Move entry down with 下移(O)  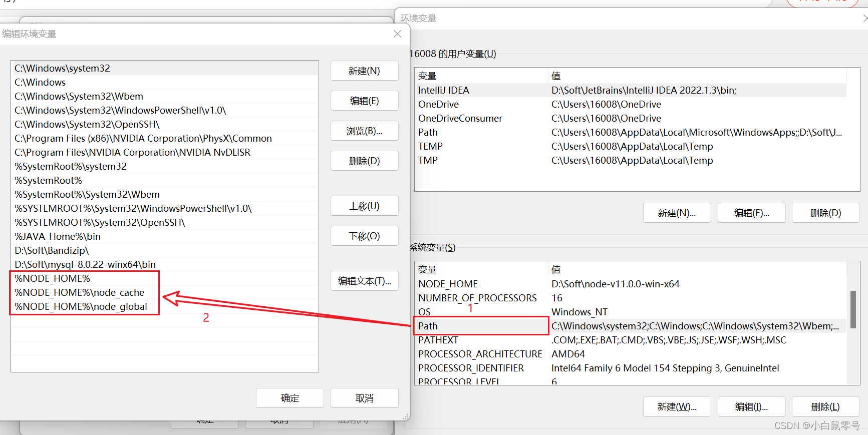click(364, 236)
